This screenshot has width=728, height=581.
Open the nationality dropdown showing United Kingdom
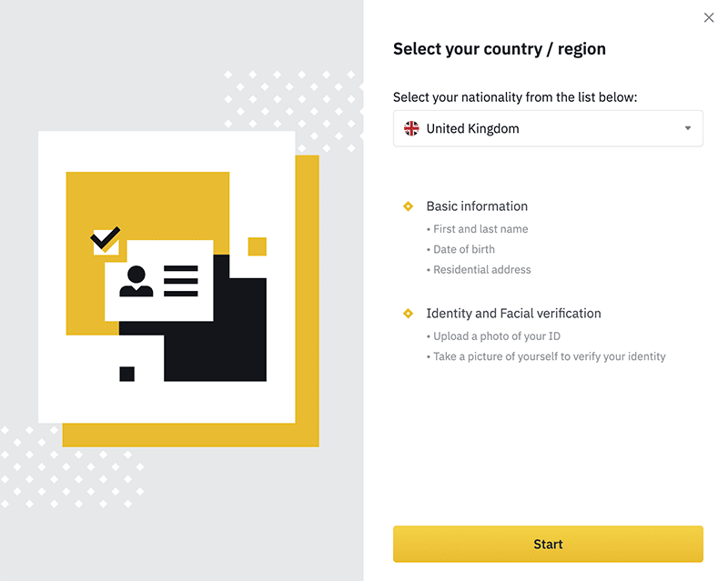(x=548, y=128)
